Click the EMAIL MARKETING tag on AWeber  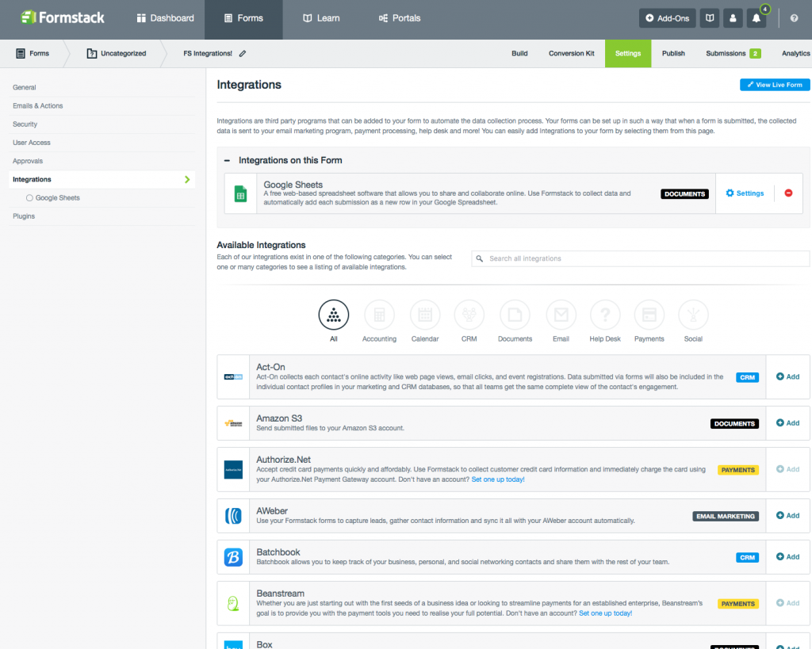[x=726, y=517]
